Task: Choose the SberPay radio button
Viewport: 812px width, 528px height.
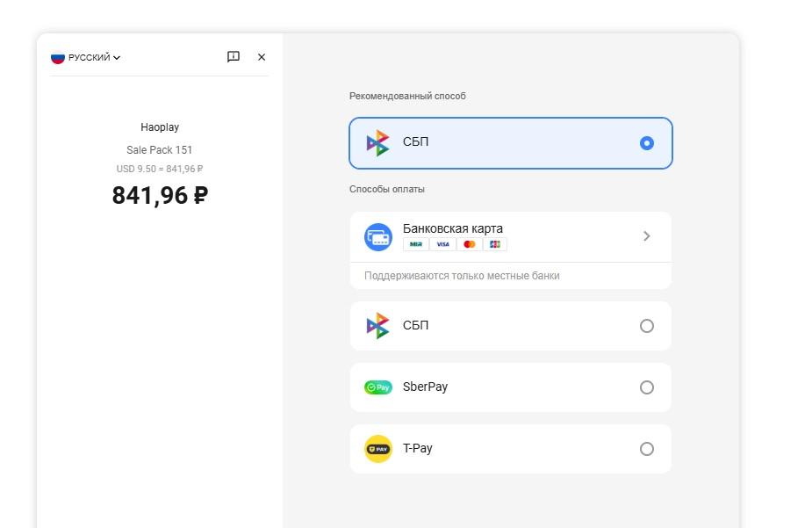Action: point(647,387)
